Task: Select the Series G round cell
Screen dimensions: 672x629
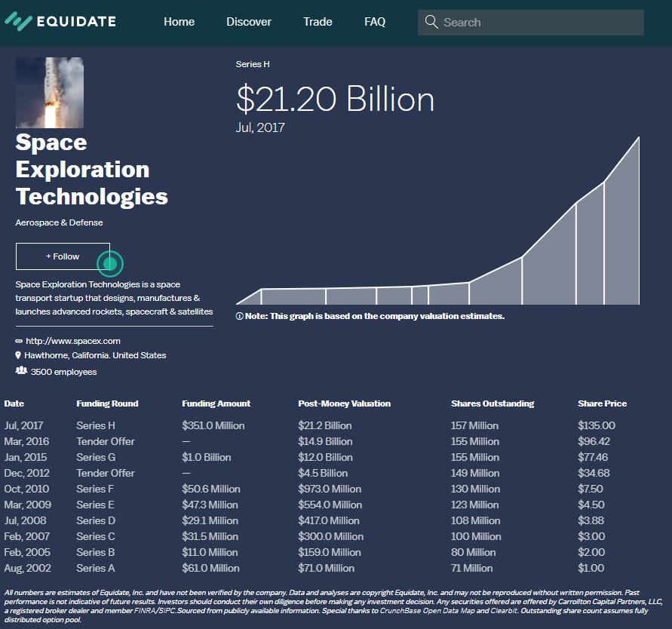Action: click(96, 457)
